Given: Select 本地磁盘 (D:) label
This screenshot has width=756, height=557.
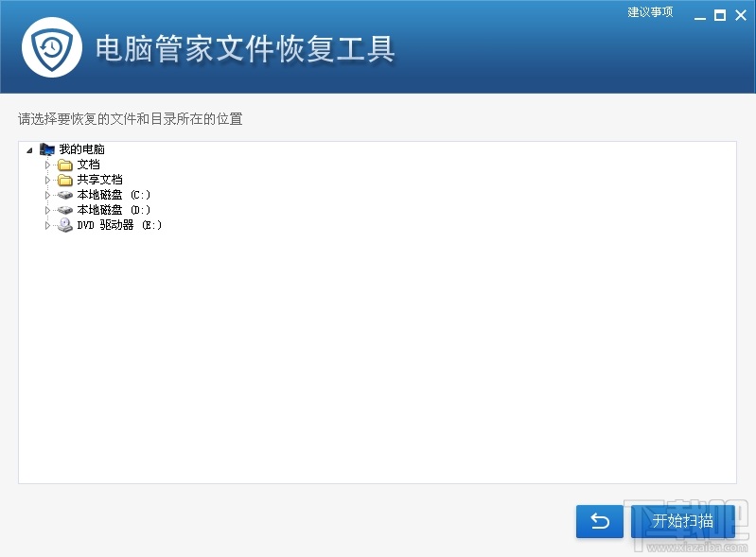Looking at the screenshot, I should tap(114, 210).
